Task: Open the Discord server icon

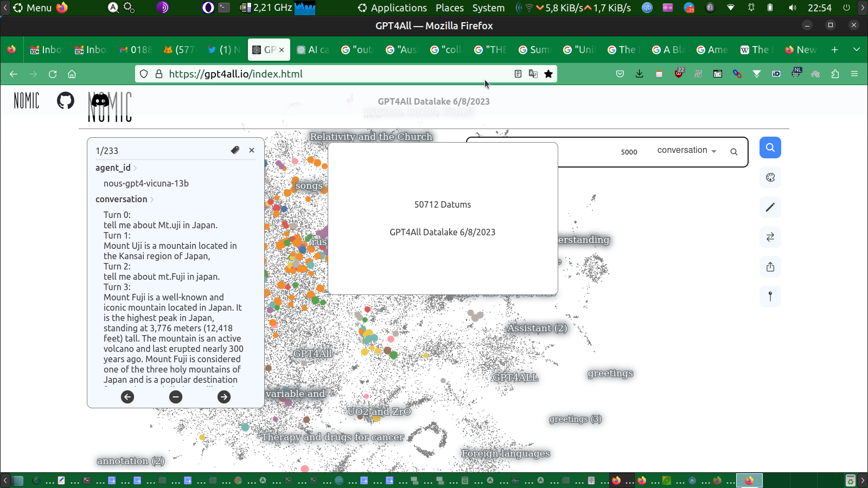Action: click(100, 100)
